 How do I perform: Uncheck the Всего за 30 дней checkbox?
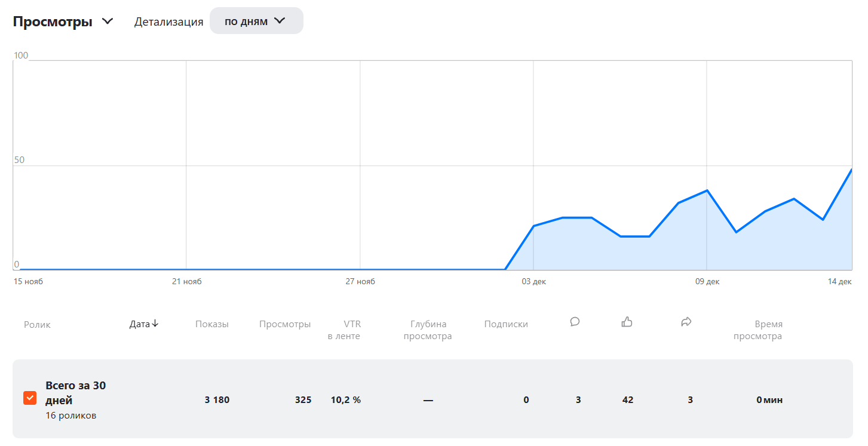30,398
